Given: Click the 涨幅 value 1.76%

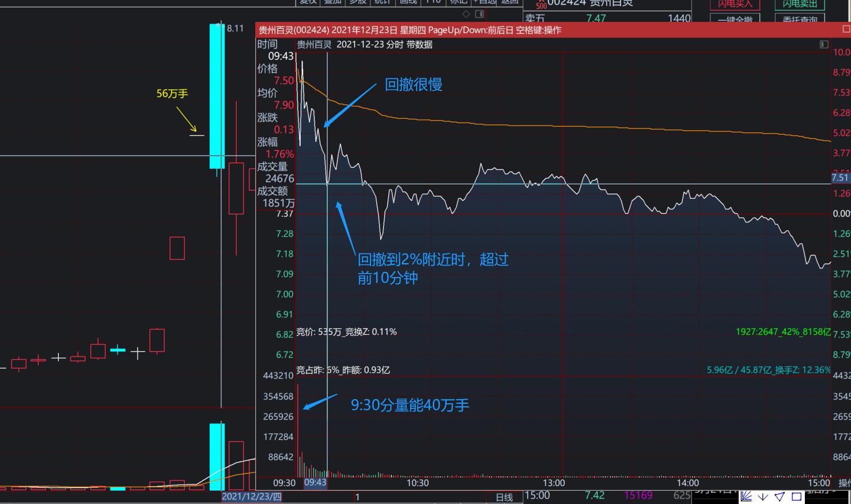Looking at the screenshot, I should click(x=279, y=154).
